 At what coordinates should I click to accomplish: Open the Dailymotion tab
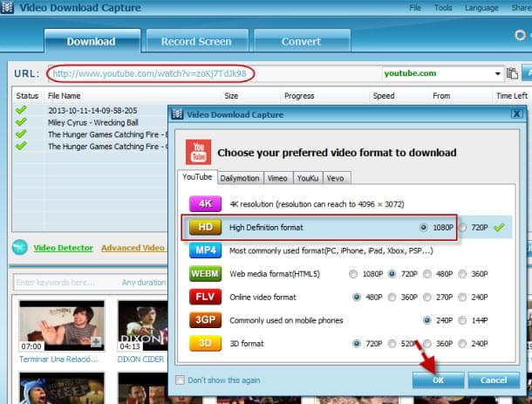click(240, 178)
